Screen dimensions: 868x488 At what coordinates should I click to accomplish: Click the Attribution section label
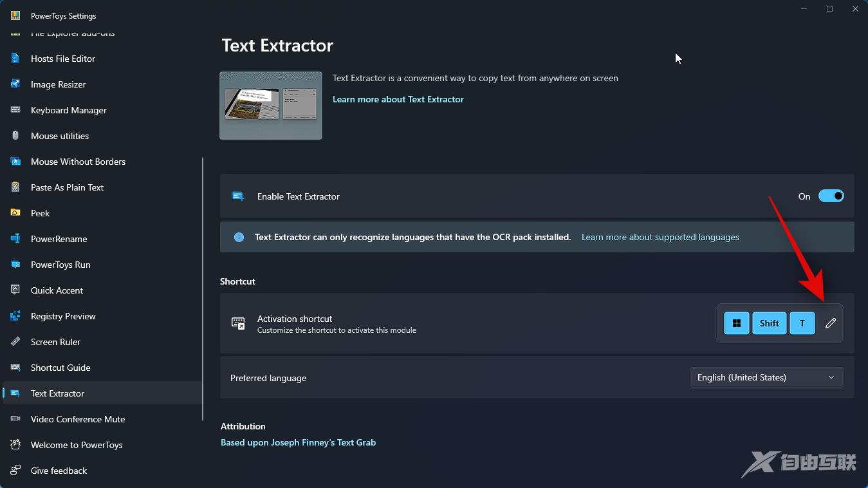click(x=243, y=426)
